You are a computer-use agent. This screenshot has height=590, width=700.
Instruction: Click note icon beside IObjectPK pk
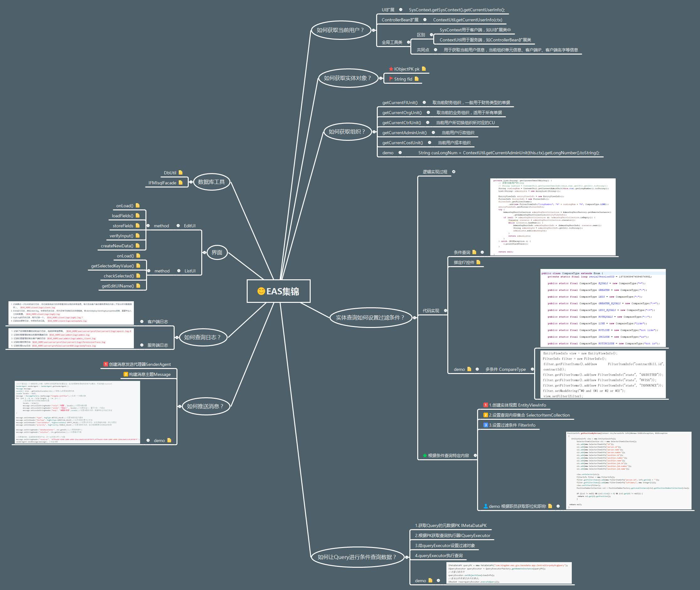tap(424, 69)
